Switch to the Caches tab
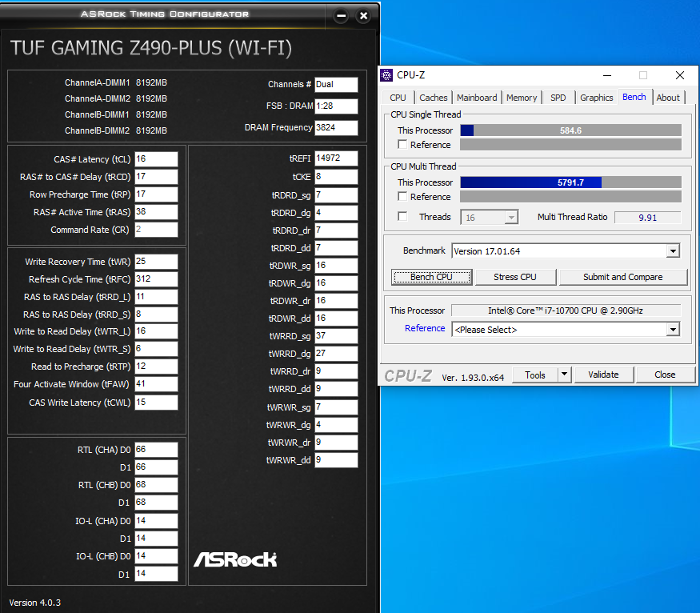The height and width of the screenshot is (613, 700). click(x=433, y=98)
